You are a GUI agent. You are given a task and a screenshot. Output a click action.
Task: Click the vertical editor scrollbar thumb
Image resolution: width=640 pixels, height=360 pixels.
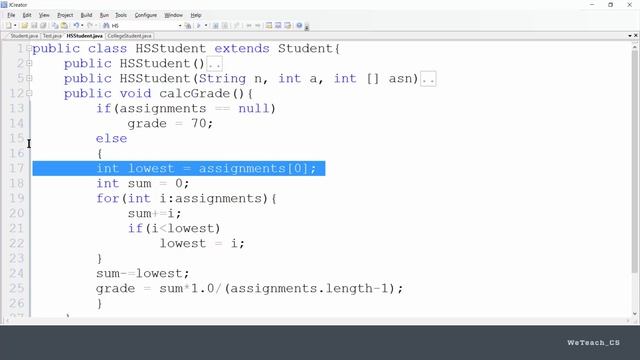pos(634,161)
